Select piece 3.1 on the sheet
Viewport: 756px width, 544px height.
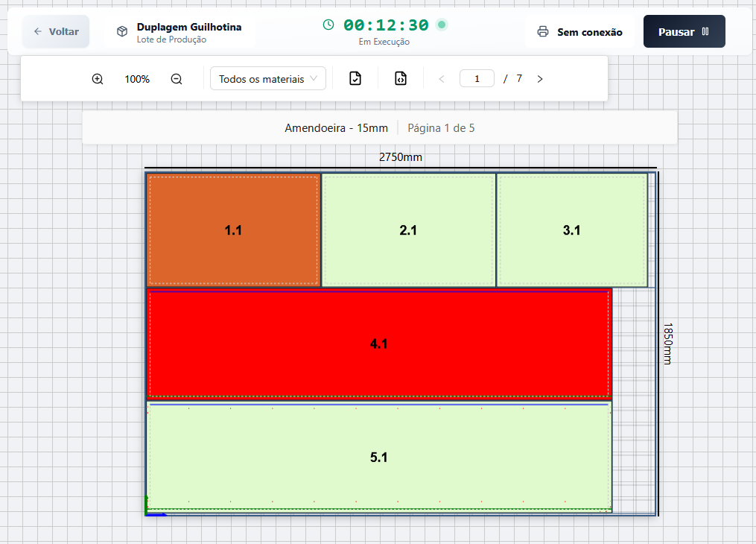tap(571, 230)
